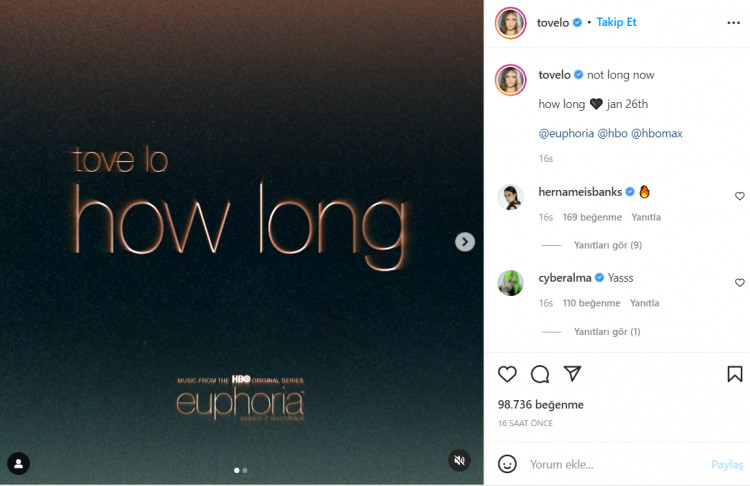
Task: Open the cyberalma profile avatar
Action: pos(510,283)
